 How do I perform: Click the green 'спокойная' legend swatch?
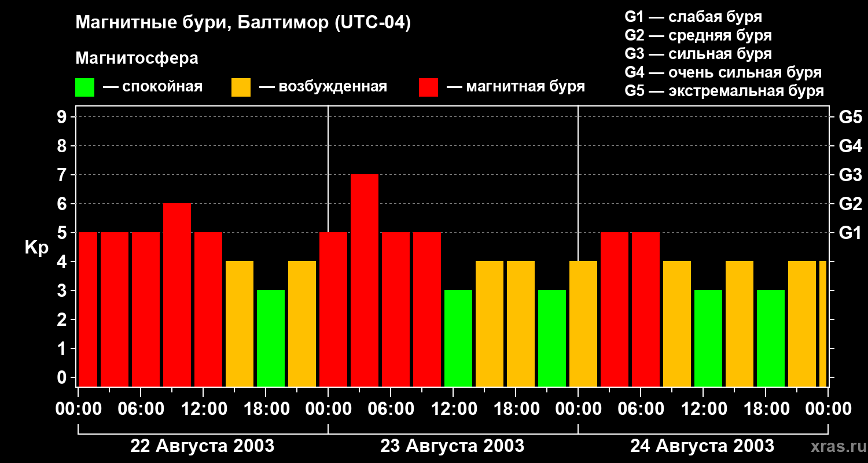point(84,87)
